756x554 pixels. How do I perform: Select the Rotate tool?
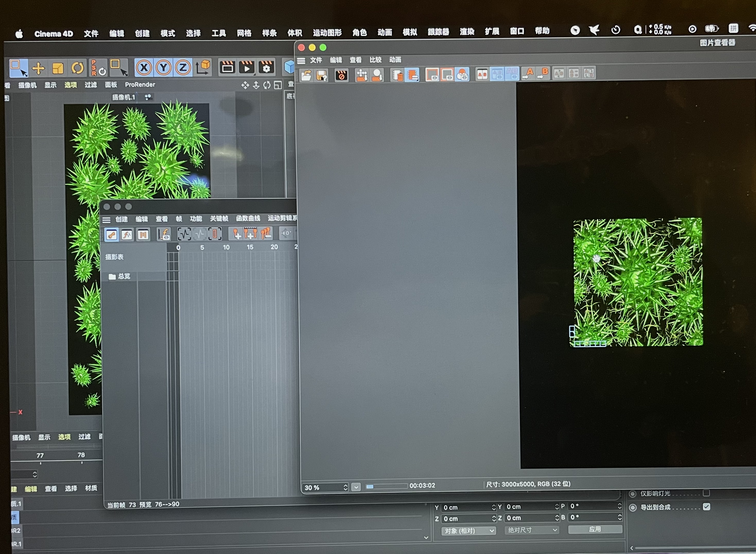(77, 68)
